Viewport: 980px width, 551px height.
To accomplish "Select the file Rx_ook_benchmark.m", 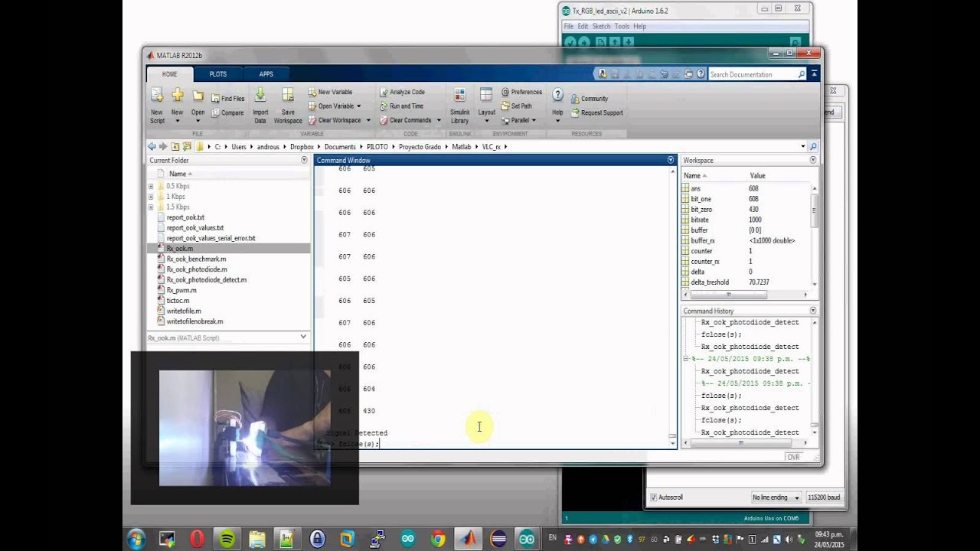I will point(196,259).
